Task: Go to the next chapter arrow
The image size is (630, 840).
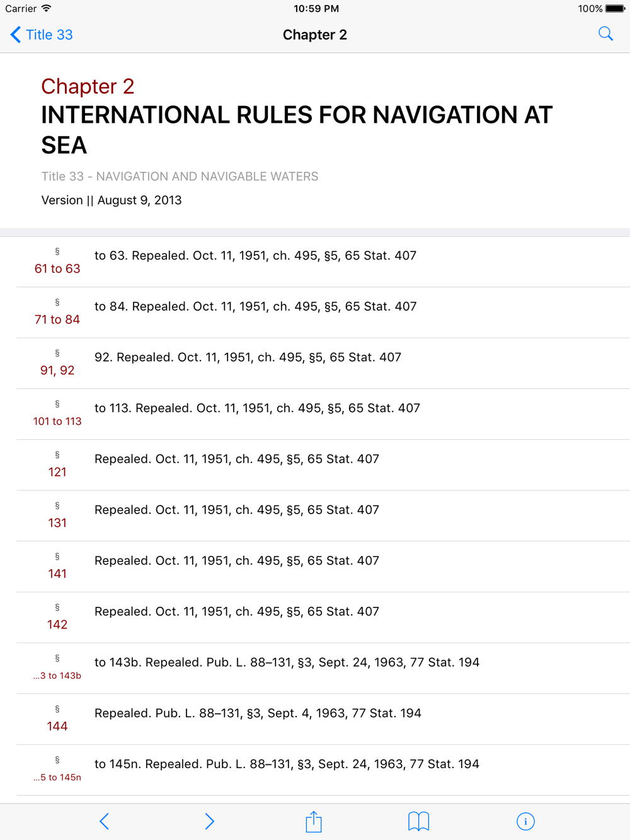Action: pos(210,821)
